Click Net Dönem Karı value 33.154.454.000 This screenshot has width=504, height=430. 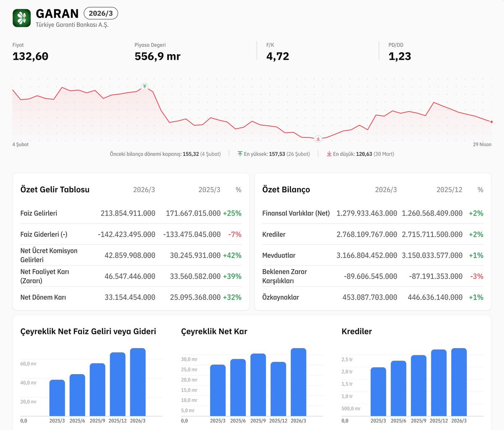pyautogui.click(x=130, y=297)
